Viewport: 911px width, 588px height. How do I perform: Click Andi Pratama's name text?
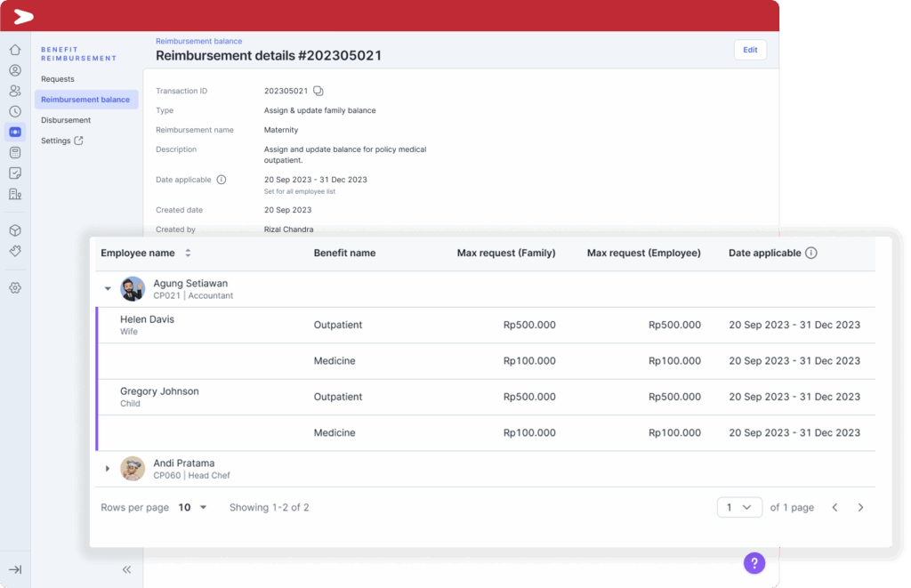point(183,463)
